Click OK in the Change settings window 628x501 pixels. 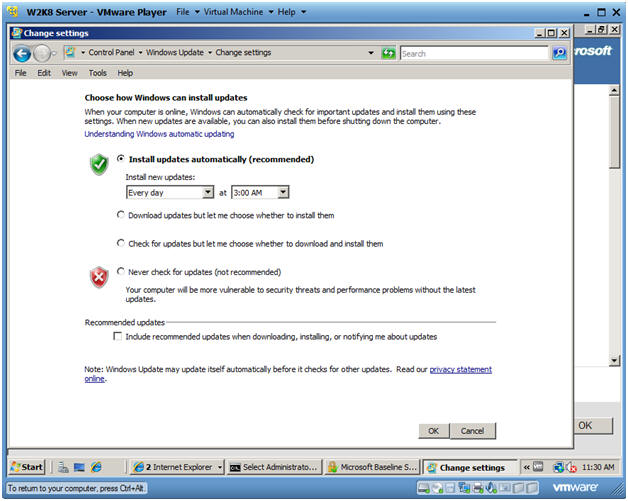[x=434, y=431]
